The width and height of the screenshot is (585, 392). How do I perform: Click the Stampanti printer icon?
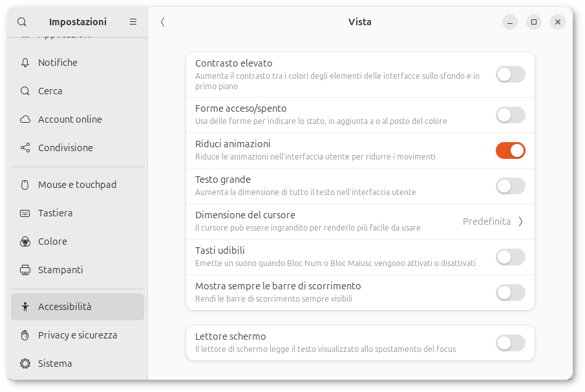pos(25,270)
